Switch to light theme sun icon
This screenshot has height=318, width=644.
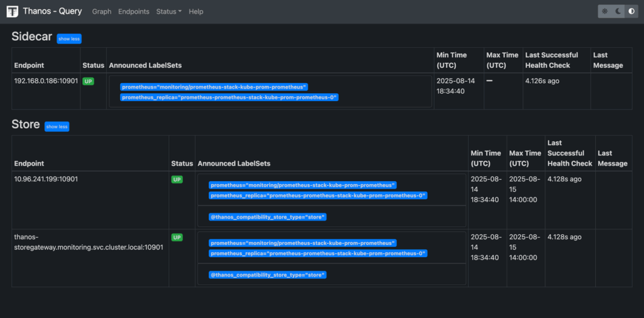pyautogui.click(x=604, y=11)
